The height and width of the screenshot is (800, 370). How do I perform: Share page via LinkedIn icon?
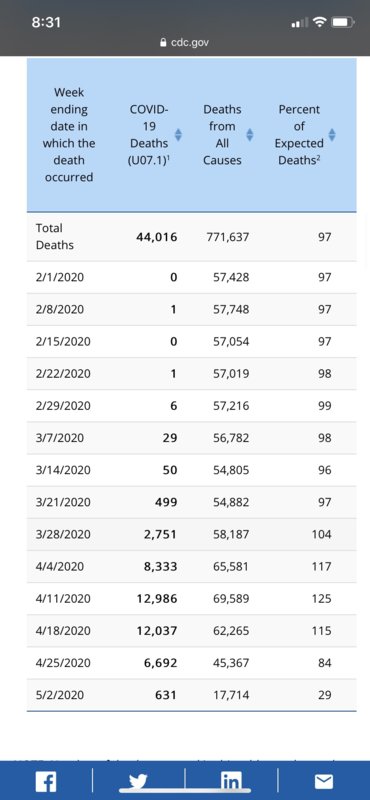coord(231,782)
